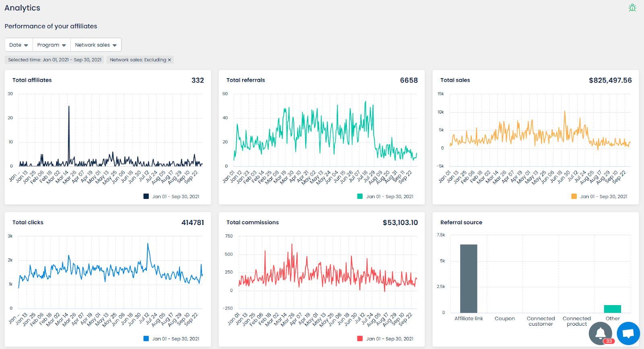Remove the Network sales Excluding filter
Image resolution: width=644 pixels, height=349 pixels.
169,60
